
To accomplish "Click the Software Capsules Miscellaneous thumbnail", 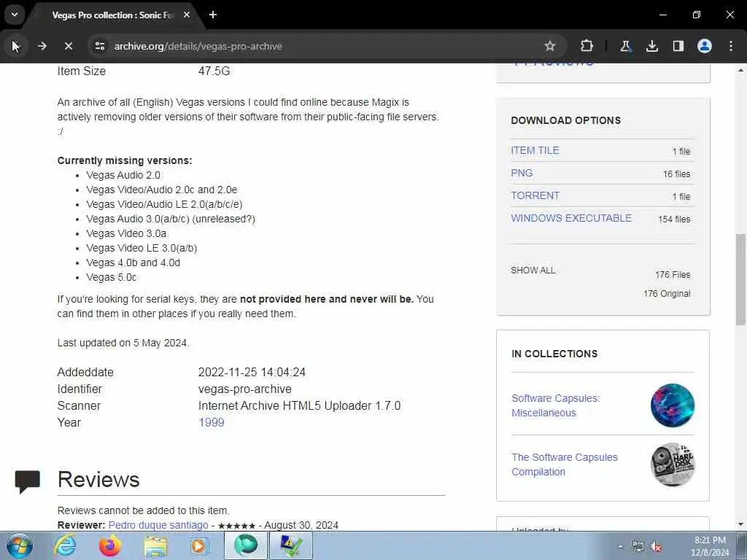I will [672, 405].
